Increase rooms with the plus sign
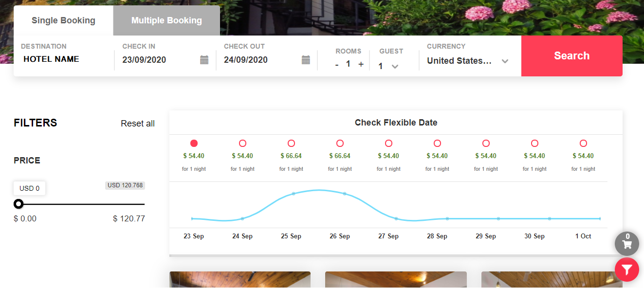 pyautogui.click(x=361, y=64)
